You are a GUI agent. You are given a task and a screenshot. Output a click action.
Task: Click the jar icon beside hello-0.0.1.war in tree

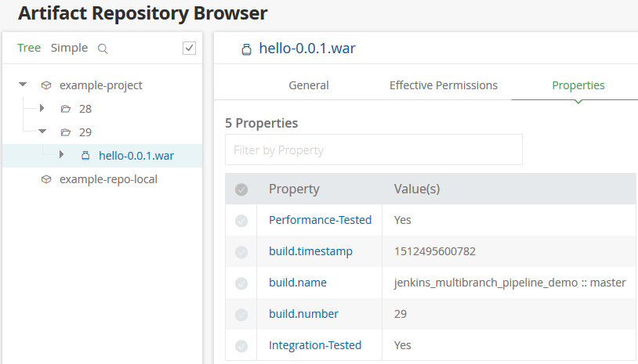click(85, 156)
